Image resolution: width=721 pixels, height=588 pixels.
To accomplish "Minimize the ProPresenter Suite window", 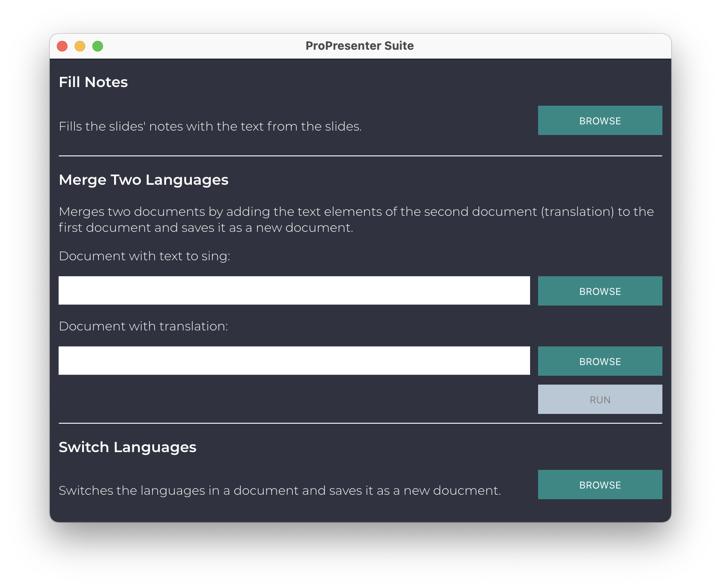I will (x=80, y=46).
